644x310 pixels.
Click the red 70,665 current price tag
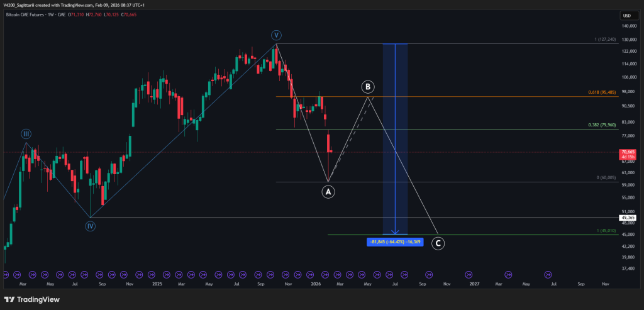click(x=628, y=154)
